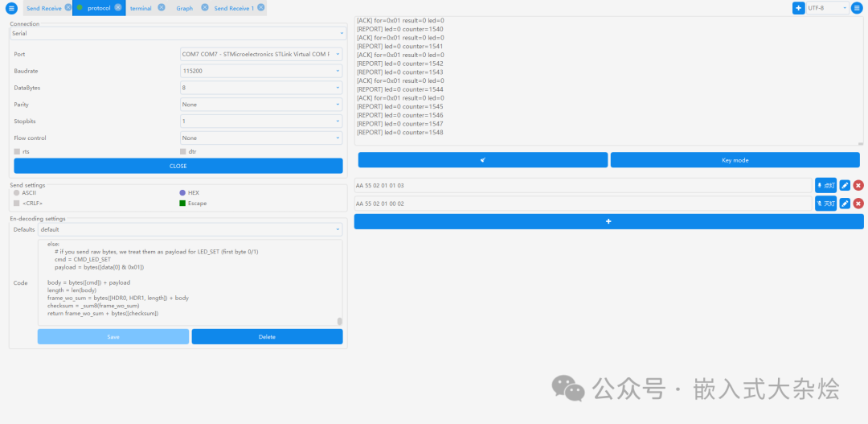Close the terminal tab
Image resolution: width=868 pixels, height=424 pixels.
click(161, 8)
